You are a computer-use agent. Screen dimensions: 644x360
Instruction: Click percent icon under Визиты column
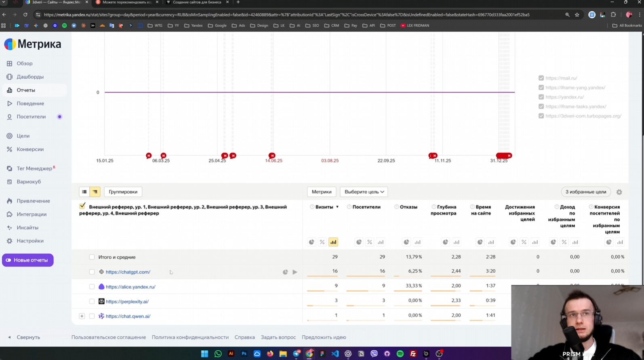pos(322,242)
